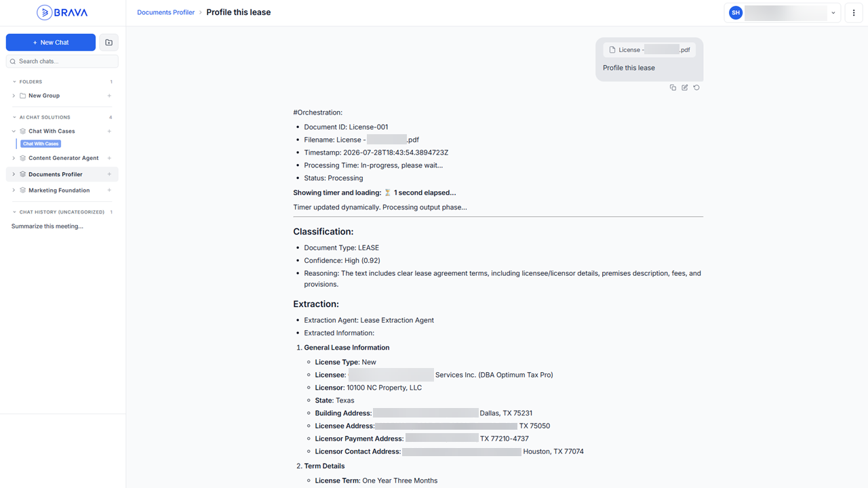Click the Brava logo
The width and height of the screenshot is (868, 488).
click(62, 12)
